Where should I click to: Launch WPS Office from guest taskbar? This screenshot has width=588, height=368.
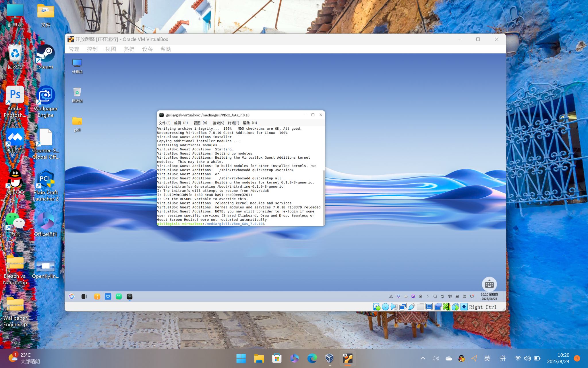(x=108, y=296)
